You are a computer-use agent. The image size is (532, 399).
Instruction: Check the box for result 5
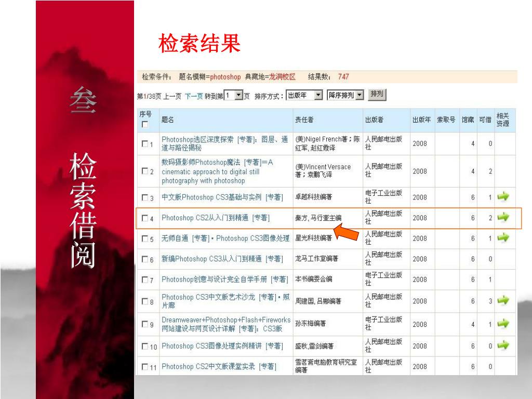(x=145, y=238)
